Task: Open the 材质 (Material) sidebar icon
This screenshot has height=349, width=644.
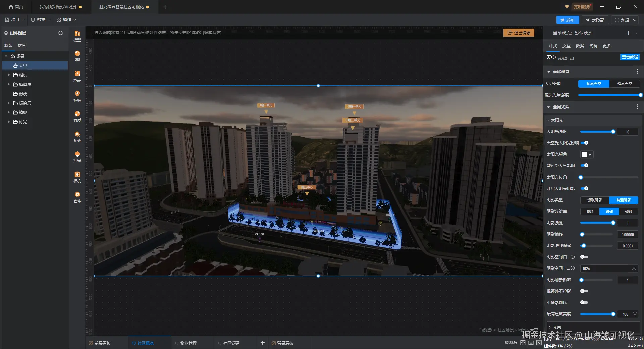Action: tap(77, 116)
